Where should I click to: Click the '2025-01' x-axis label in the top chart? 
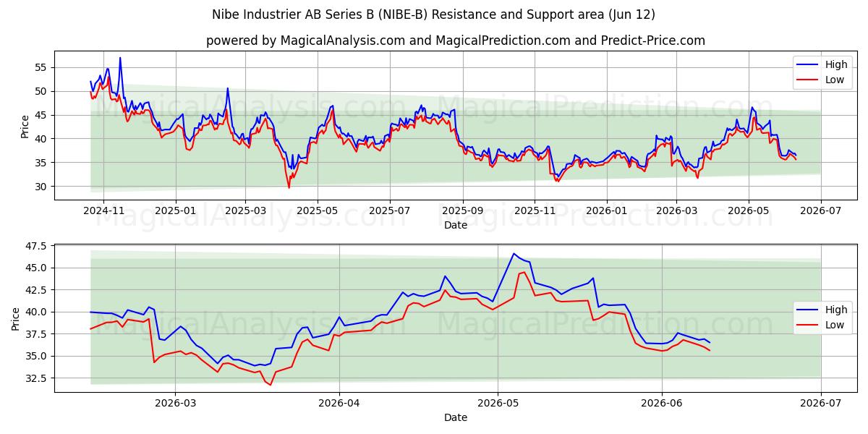[176, 210]
